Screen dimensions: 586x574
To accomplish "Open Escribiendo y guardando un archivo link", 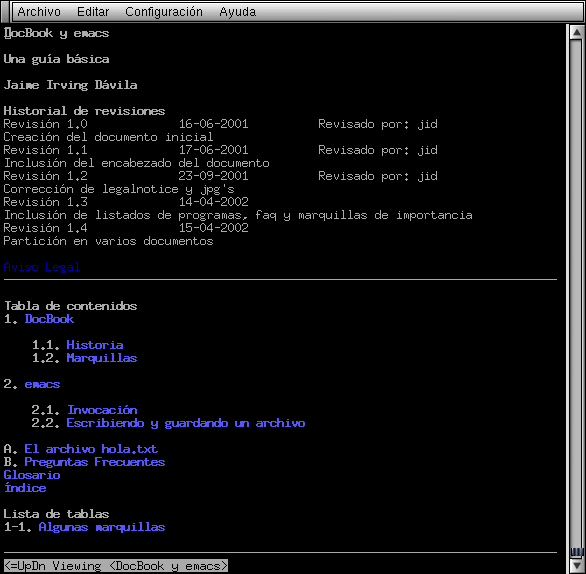I will point(186,423).
